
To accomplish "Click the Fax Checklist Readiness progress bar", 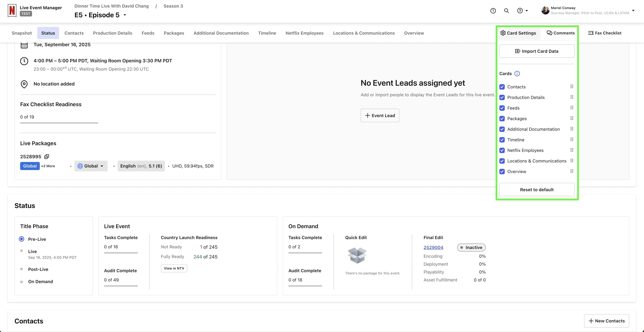I will coord(59,123).
